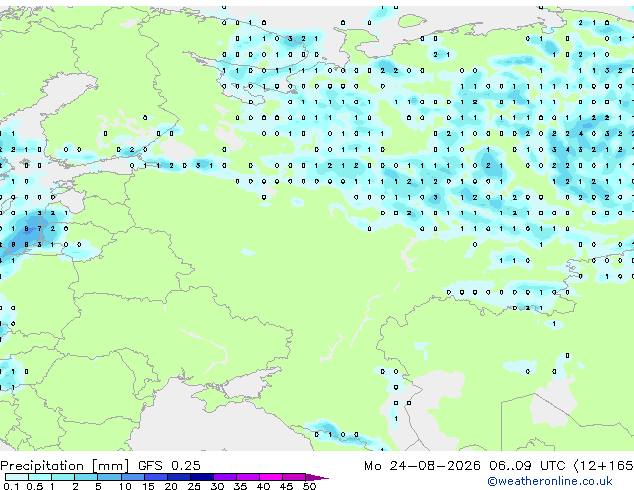Open the weatheronline.co.uk credit link
634x490 pixels.
549,481
